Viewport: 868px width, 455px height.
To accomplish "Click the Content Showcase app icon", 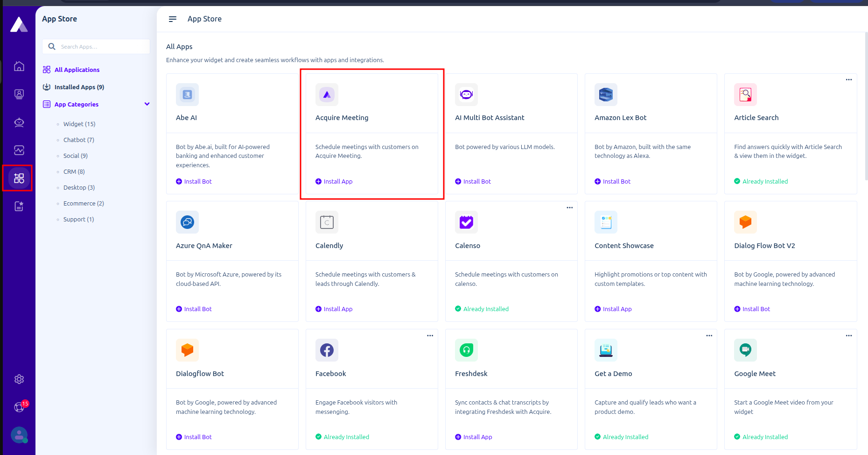I will [606, 222].
